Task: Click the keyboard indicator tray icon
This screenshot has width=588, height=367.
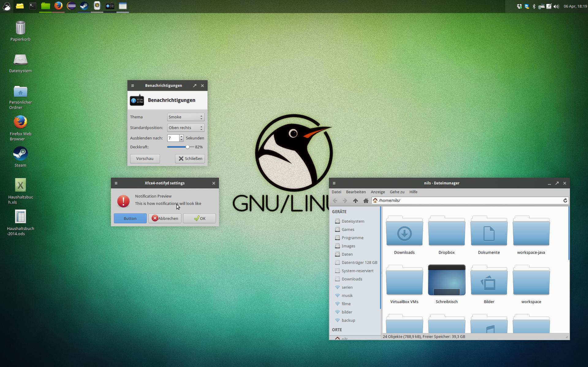Action: coord(541,6)
